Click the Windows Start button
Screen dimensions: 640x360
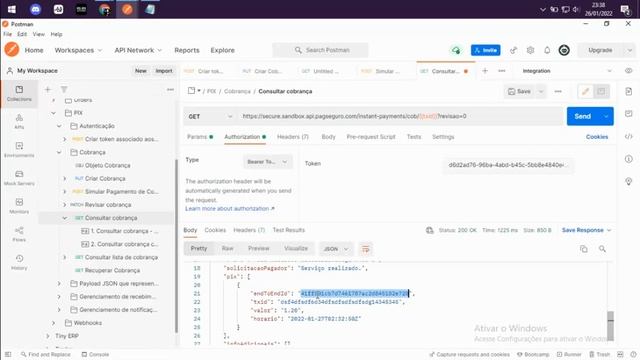pyautogui.click(x=12, y=9)
